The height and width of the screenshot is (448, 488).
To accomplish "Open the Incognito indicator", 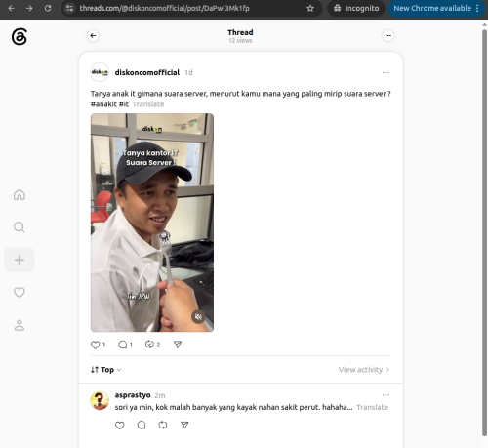I will point(356,8).
